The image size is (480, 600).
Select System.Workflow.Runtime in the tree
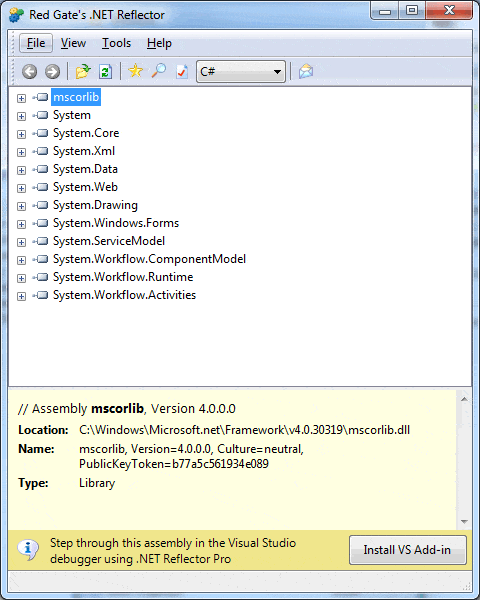point(123,277)
